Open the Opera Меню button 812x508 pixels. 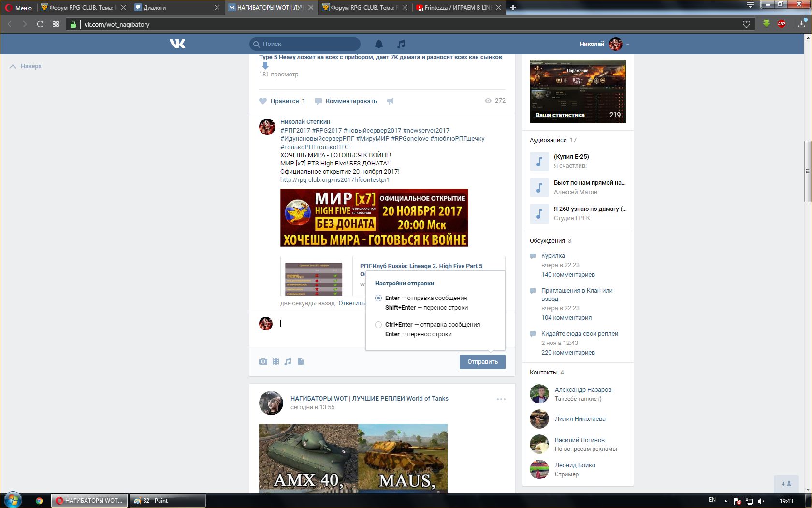click(18, 7)
